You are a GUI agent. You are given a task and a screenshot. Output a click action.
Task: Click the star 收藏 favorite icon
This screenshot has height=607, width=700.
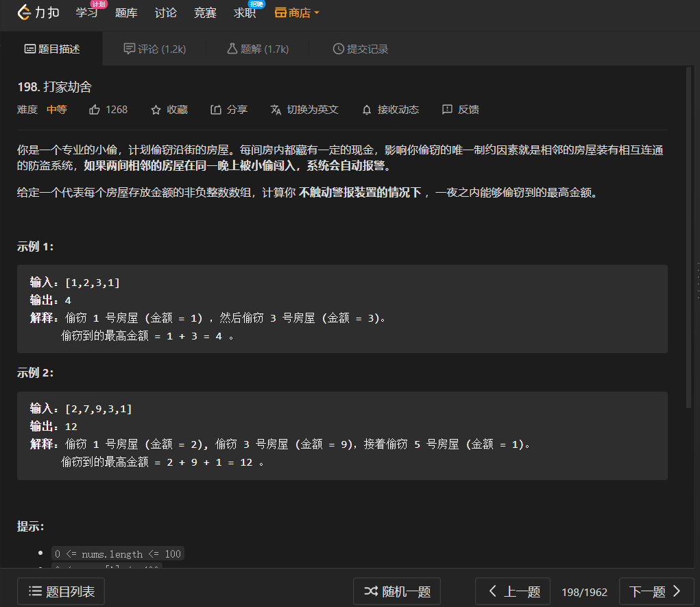pyautogui.click(x=156, y=110)
